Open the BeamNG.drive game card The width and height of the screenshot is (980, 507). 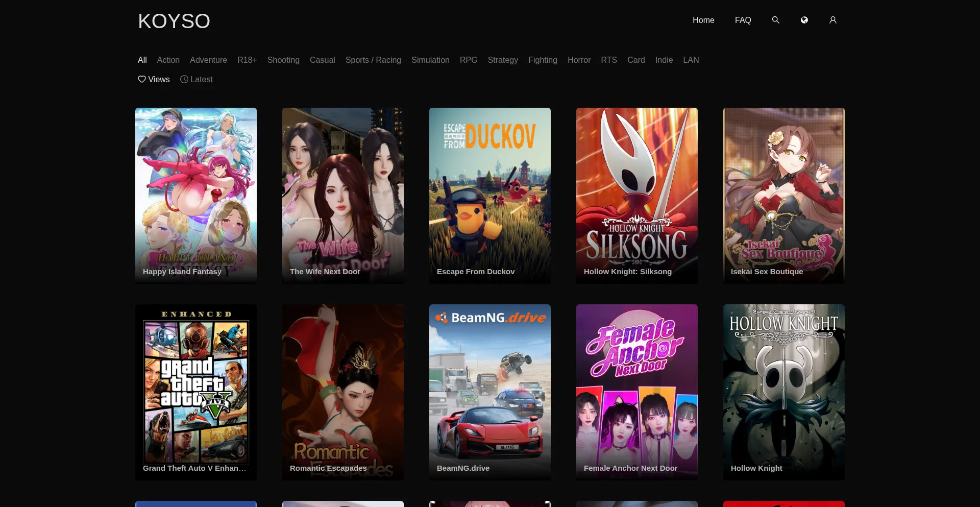[x=490, y=392]
